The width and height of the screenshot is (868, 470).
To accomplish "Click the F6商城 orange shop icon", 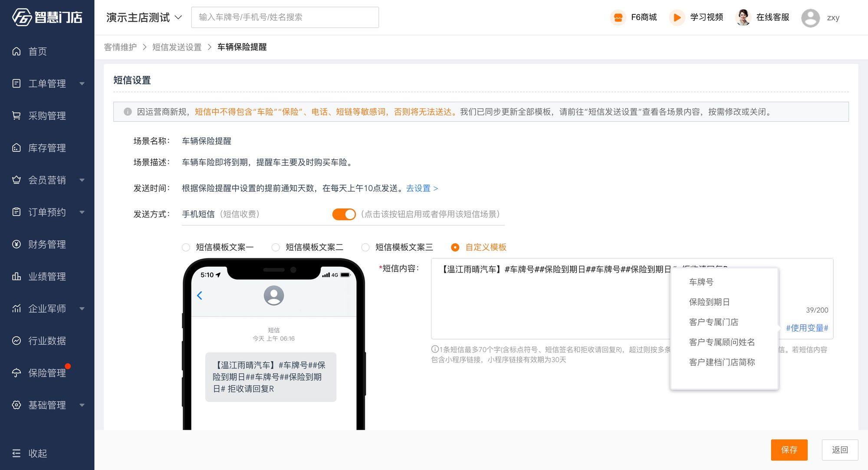I will click(618, 17).
